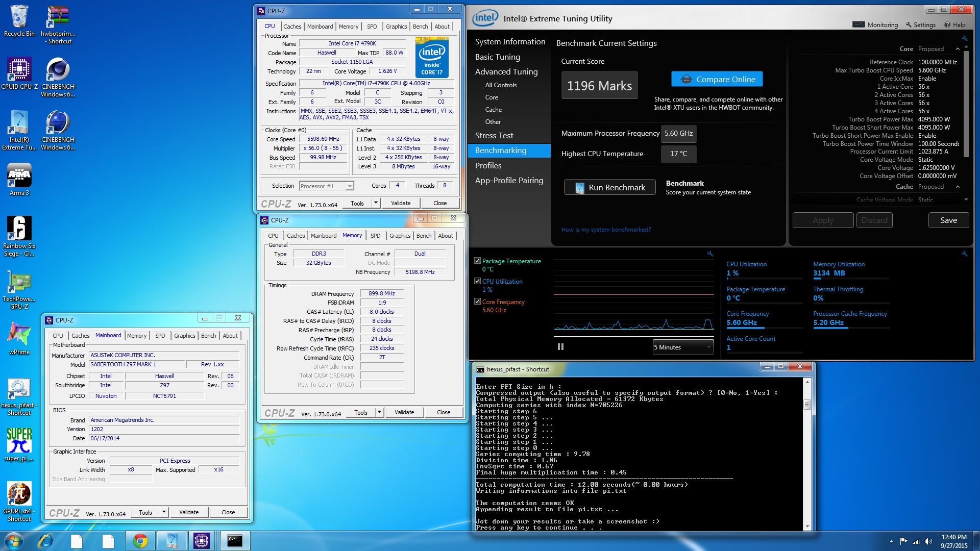Screen dimensions: 980x551
Task: Collapse the Cache settings section chevron
Action: click(x=958, y=187)
